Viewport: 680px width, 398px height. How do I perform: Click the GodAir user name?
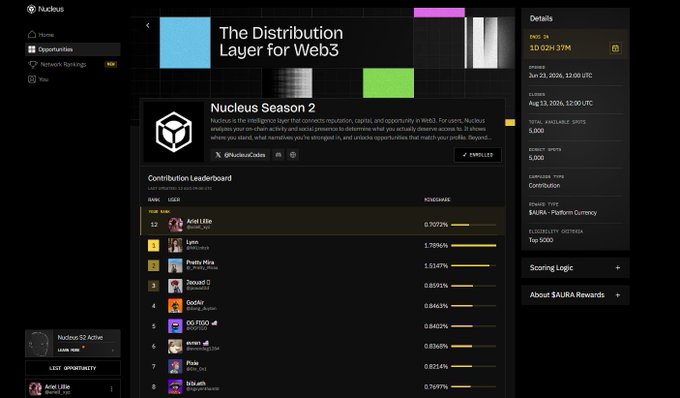(195, 303)
